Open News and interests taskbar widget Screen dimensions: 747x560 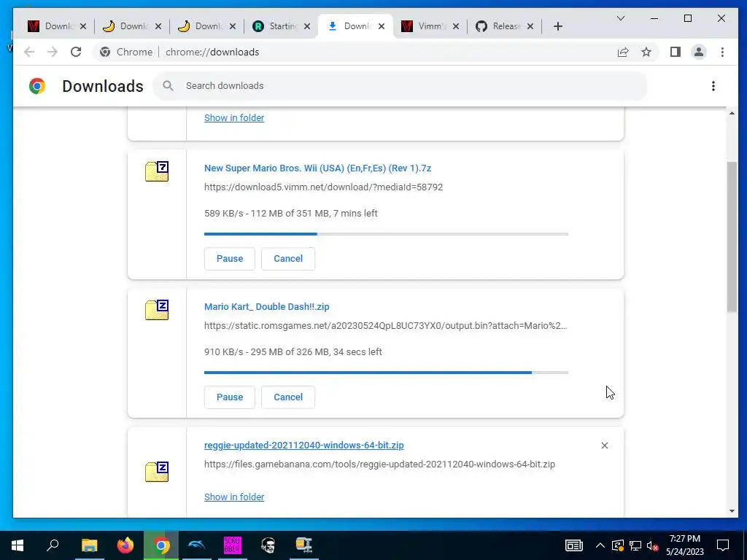click(574, 545)
